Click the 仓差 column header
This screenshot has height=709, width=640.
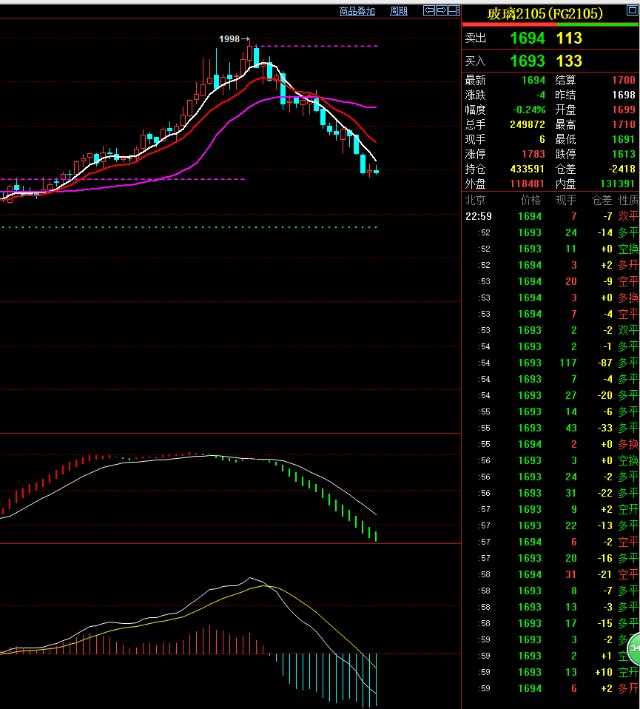(x=599, y=200)
